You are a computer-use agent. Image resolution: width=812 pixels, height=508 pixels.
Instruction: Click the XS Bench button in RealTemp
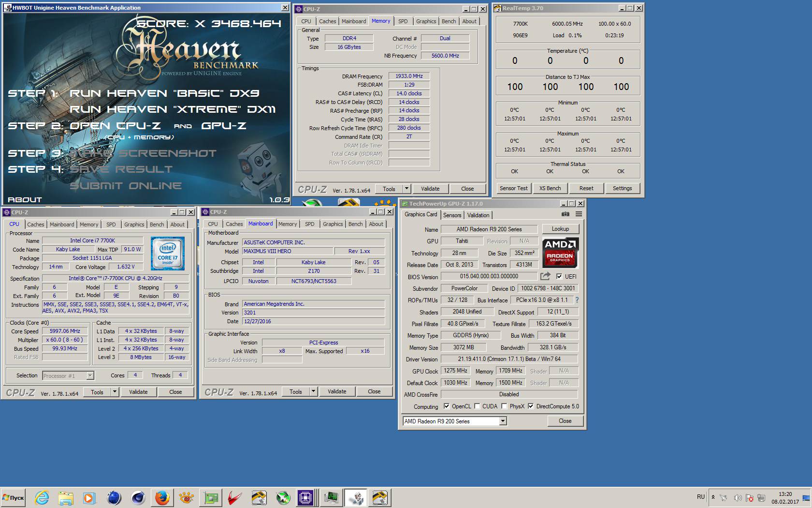[550, 188]
